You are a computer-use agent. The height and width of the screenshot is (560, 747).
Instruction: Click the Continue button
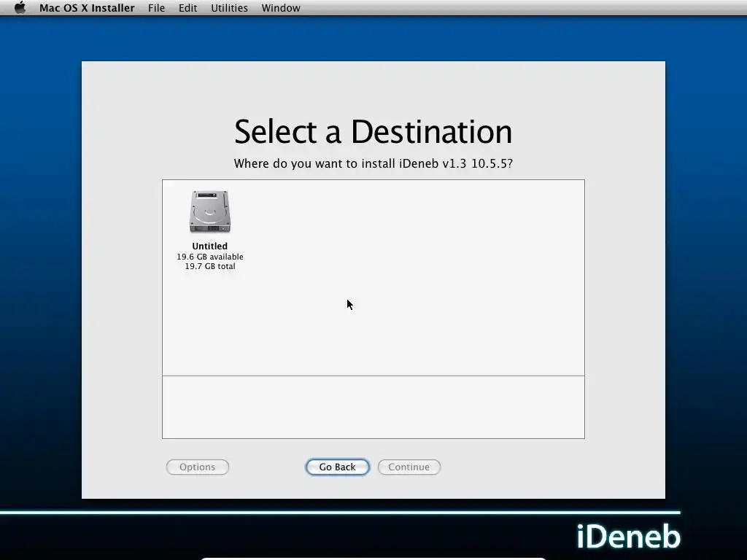point(409,467)
